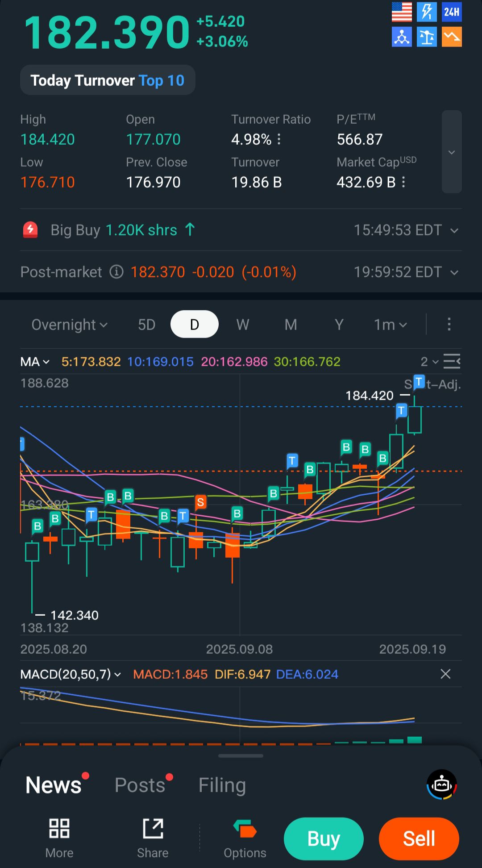The width and height of the screenshot is (482, 868).
Task: Tap the lightning bolt icon in header
Action: tap(427, 12)
